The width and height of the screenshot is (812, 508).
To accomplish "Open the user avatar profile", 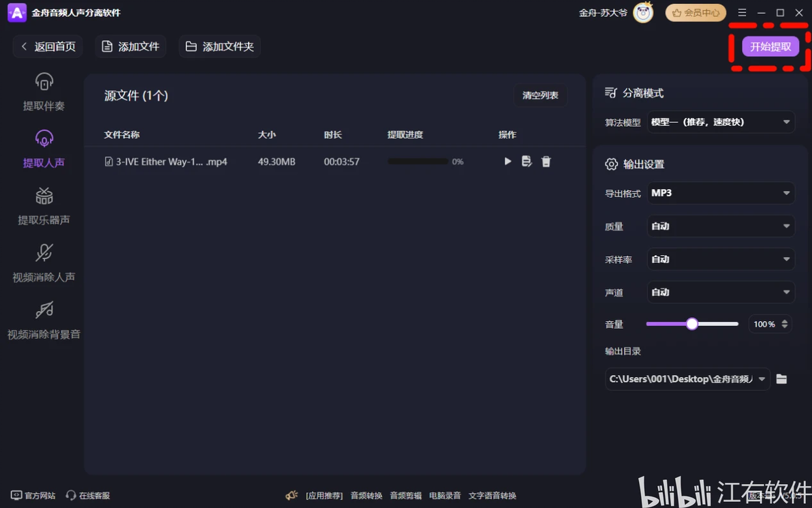I will [643, 13].
